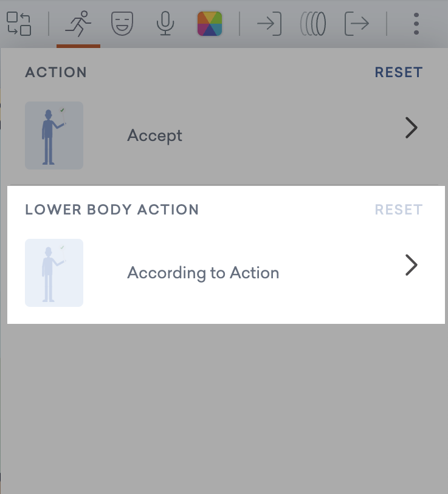Click the empty gray area below the panel

click(x=224, y=407)
